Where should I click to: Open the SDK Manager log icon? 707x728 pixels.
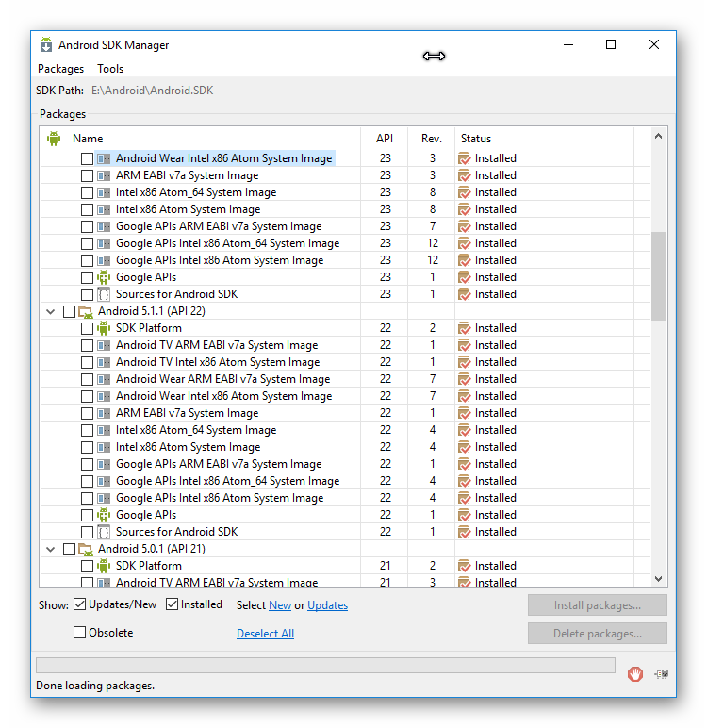tap(661, 674)
